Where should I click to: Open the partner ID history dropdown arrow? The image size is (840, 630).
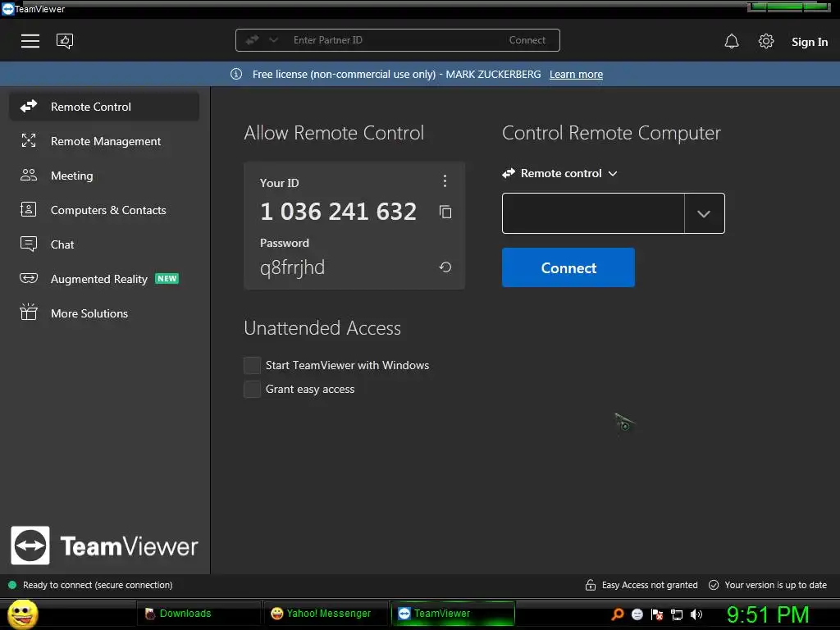pos(704,213)
